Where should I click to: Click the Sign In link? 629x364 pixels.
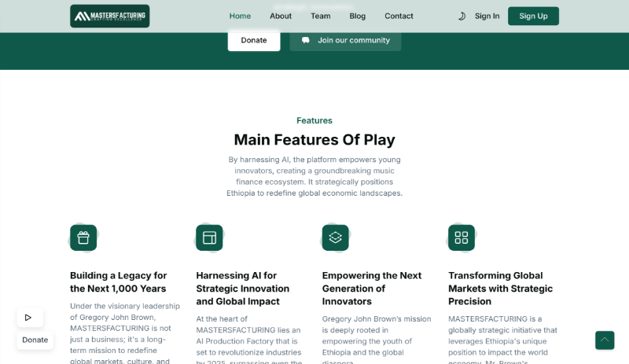(x=487, y=16)
